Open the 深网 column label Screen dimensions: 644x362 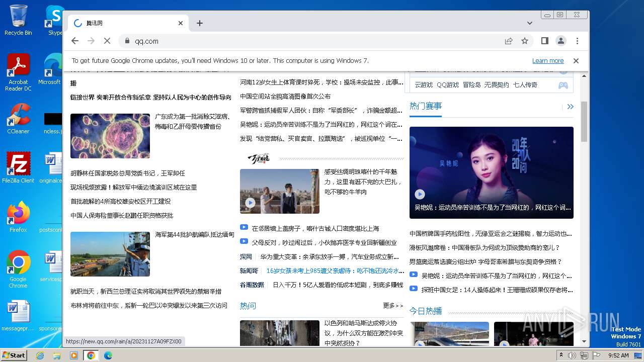246,257
